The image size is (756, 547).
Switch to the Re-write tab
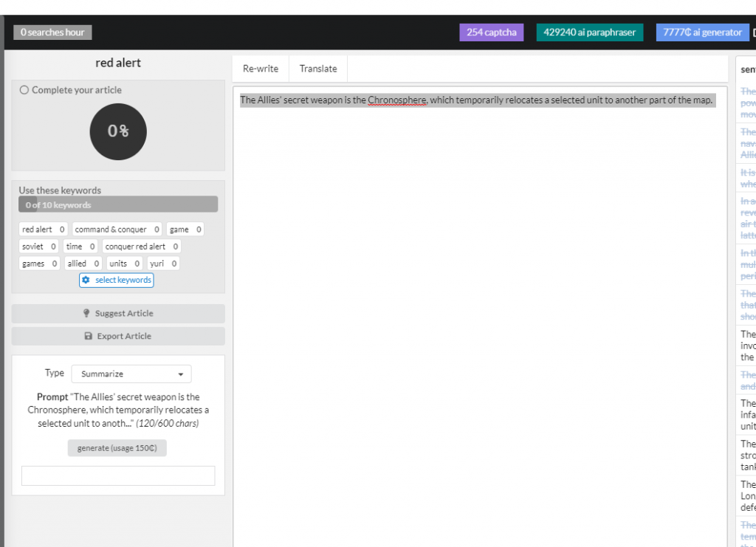[x=261, y=69]
